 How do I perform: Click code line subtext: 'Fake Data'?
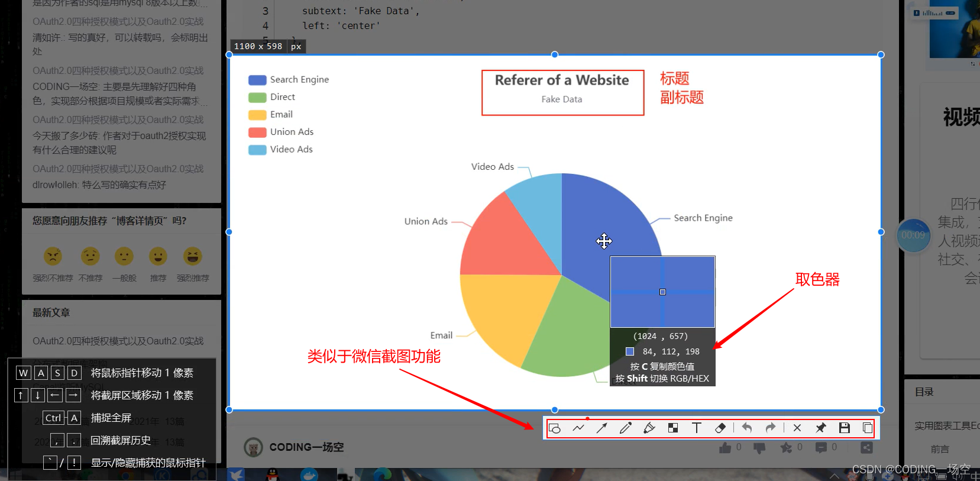point(361,11)
